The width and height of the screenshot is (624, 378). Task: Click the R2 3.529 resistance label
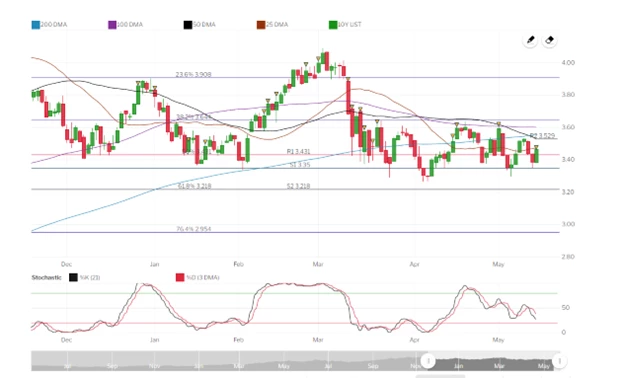click(x=542, y=136)
